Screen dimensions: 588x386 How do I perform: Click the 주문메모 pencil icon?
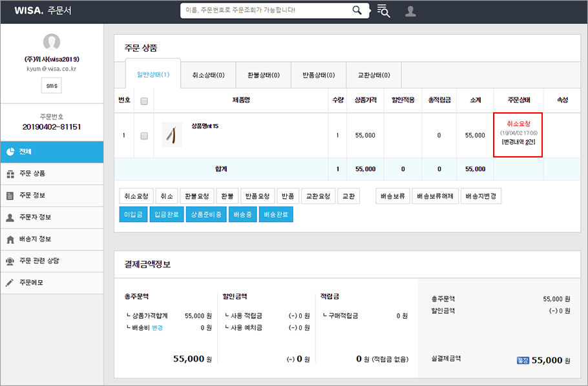(x=10, y=283)
